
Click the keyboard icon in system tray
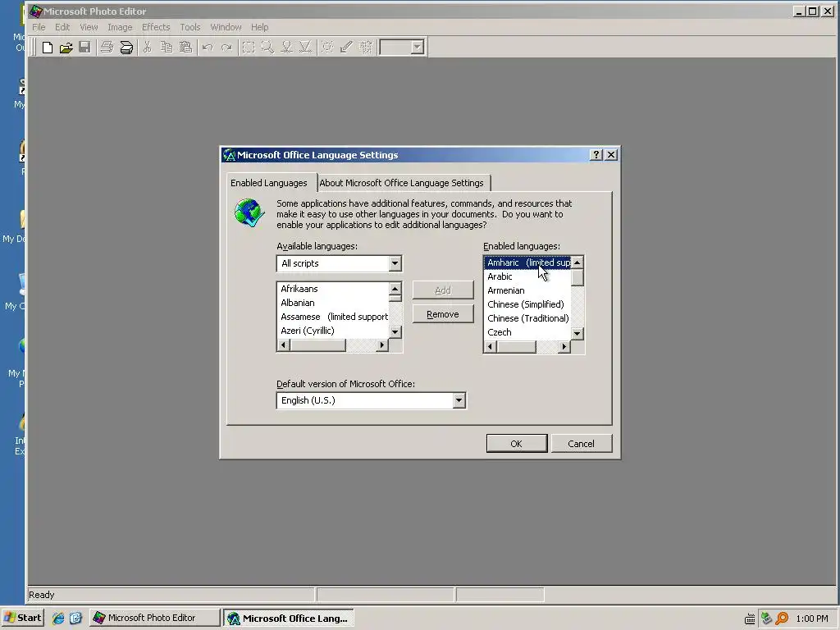(750, 619)
